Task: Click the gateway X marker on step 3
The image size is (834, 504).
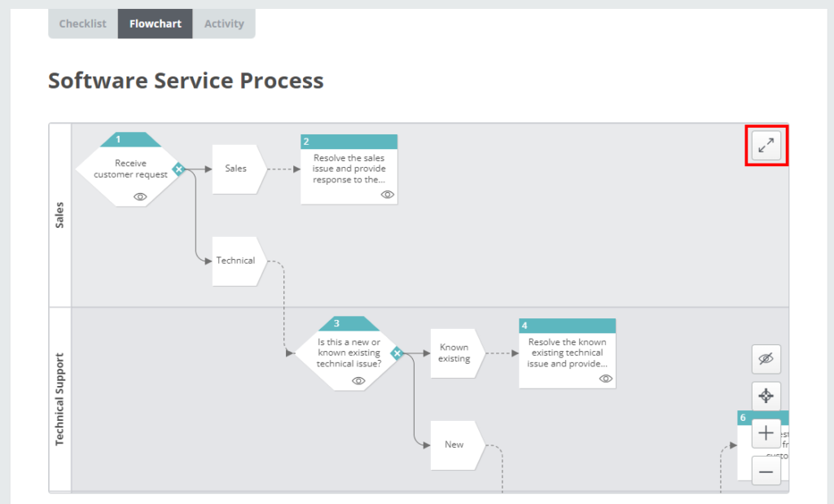Action: [x=397, y=353]
